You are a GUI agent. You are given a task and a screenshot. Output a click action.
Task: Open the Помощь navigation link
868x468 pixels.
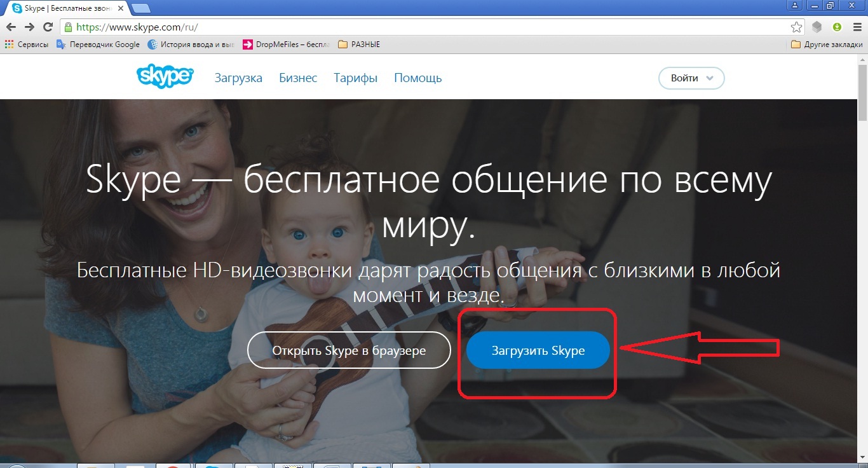coord(417,78)
